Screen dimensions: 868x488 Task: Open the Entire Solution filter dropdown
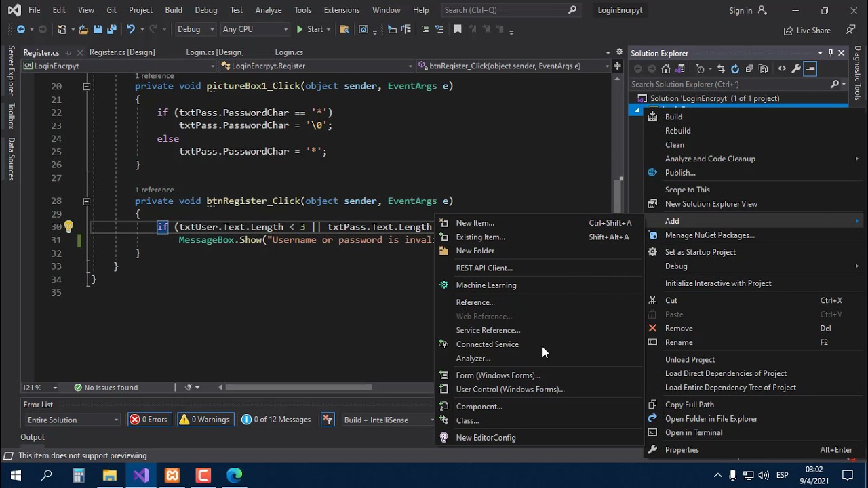click(73, 420)
